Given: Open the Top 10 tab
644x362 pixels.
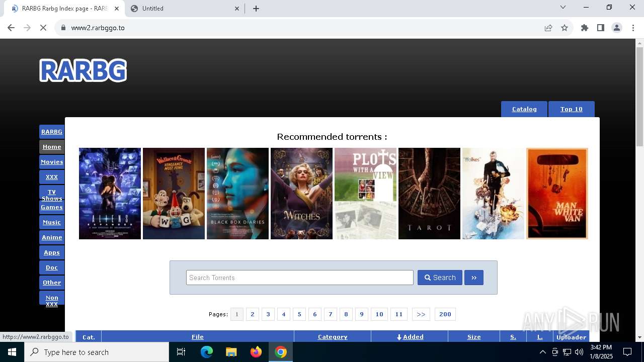Looking at the screenshot, I should click(572, 109).
